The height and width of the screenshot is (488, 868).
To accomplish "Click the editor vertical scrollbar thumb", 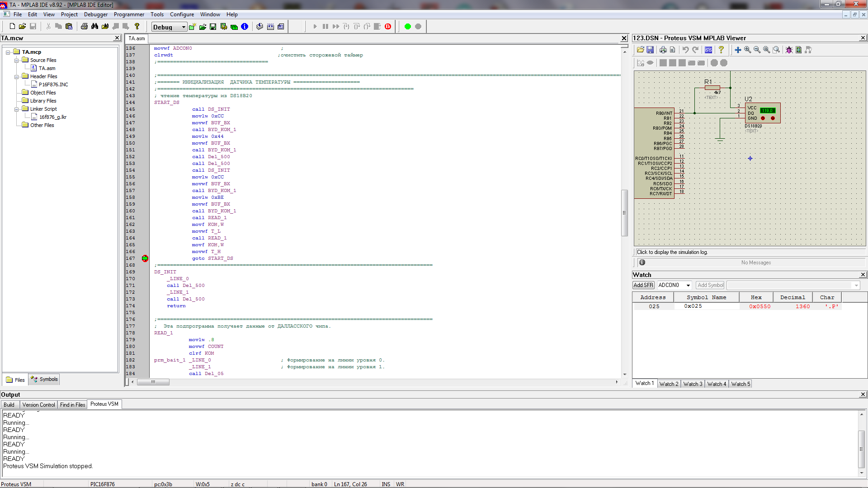I will pyautogui.click(x=624, y=213).
